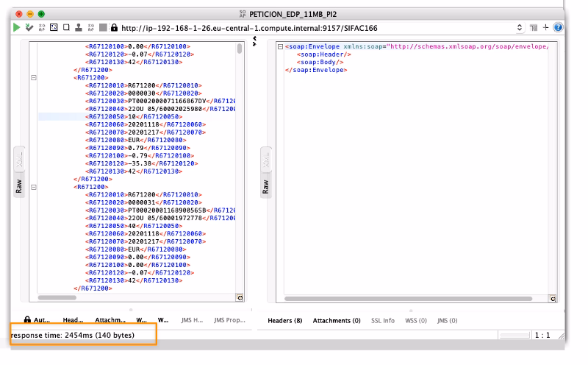Click the blue framed toolbar icon

tap(54, 27)
